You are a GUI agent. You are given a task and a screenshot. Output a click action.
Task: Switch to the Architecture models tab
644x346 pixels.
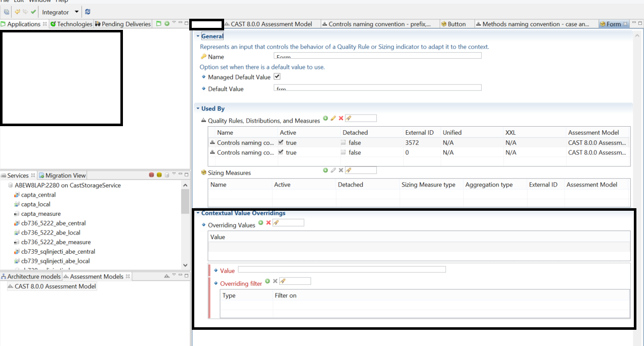point(31,277)
